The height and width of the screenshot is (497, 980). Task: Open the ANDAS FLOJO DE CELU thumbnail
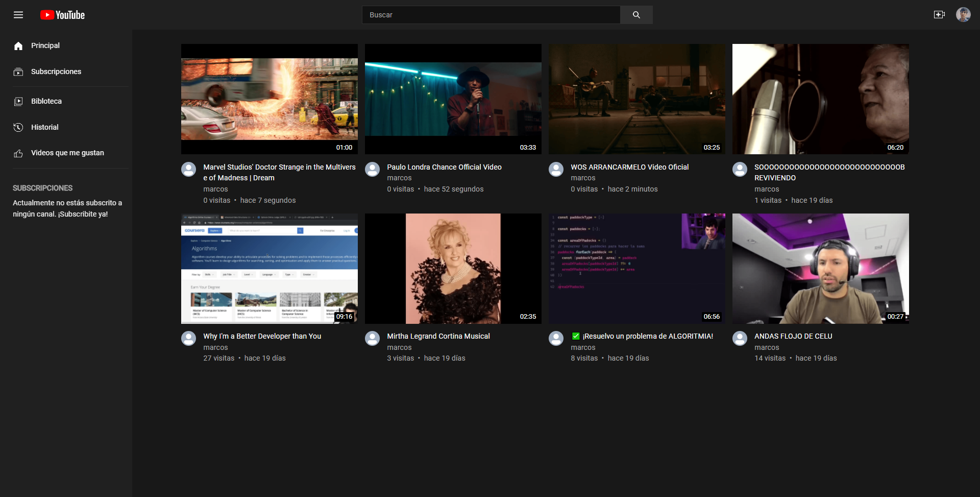pos(820,268)
